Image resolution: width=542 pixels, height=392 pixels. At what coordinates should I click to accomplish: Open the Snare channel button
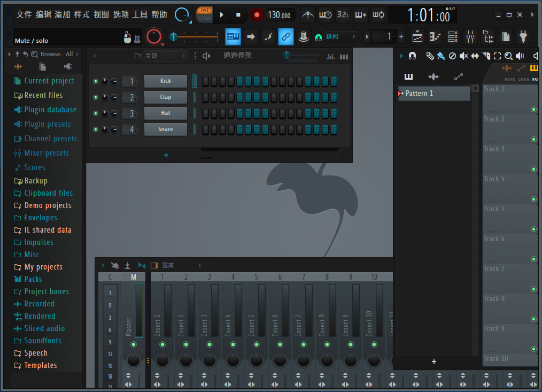click(x=166, y=129)
